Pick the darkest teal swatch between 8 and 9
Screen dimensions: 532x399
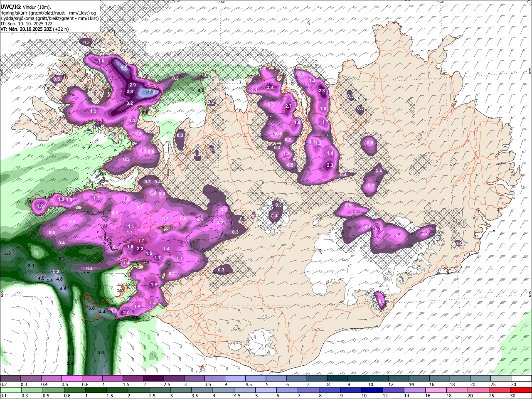pyautogui.click(x=337, y=378)
